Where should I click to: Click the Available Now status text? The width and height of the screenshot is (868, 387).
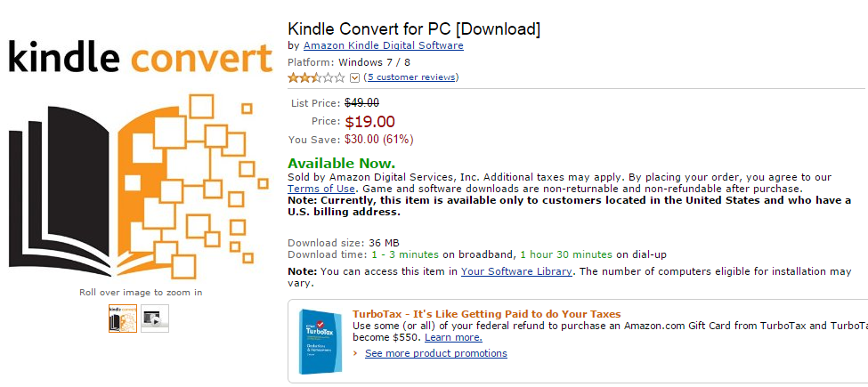click(341, 163)
